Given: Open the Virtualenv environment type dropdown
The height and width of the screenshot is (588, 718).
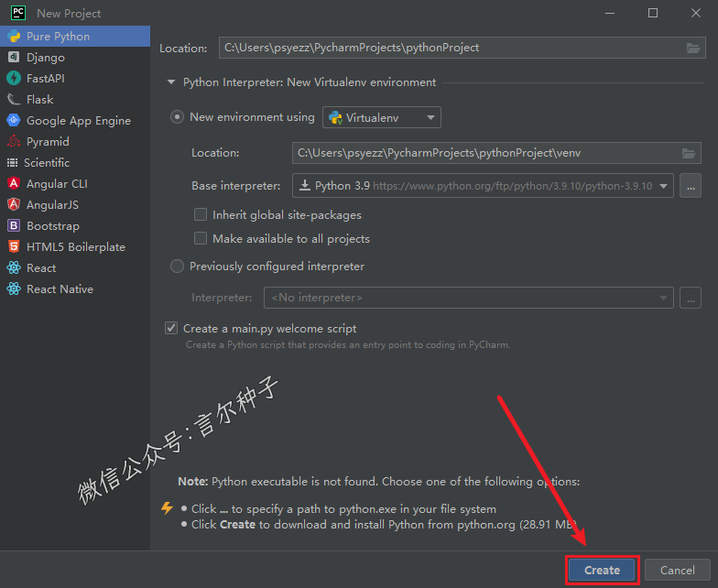Looking at the screenshot, I should (x=381, y=117).
